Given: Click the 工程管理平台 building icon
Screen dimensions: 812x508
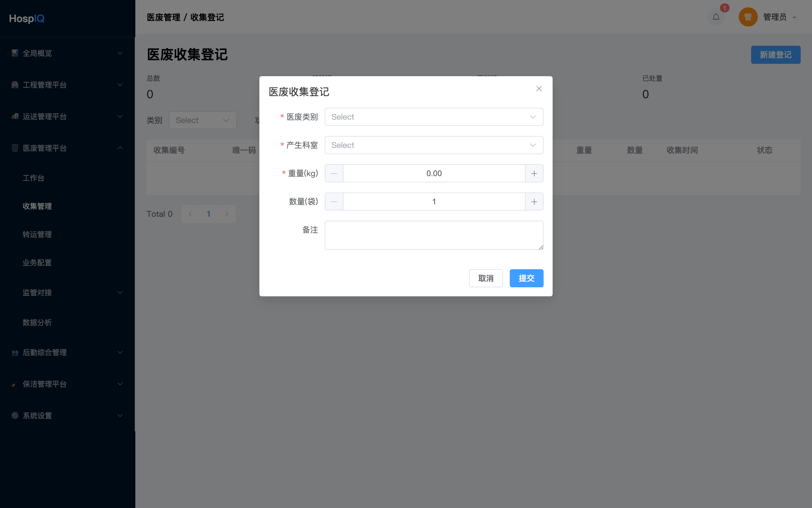Looking at the screenshot, I should [x=15, y=85].
